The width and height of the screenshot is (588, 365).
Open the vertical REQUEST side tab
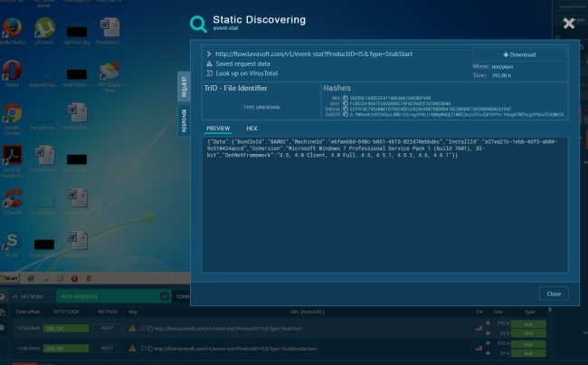(x=184, y=86)
